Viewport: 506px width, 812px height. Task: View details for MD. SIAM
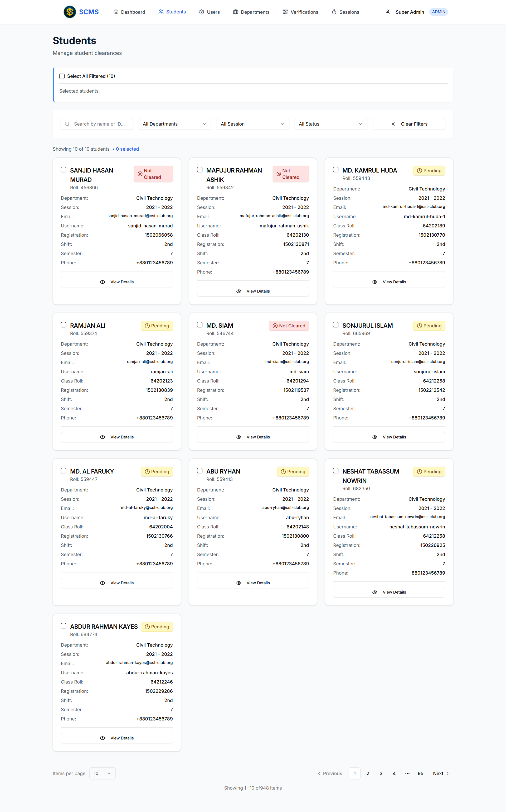click(253, 437)
